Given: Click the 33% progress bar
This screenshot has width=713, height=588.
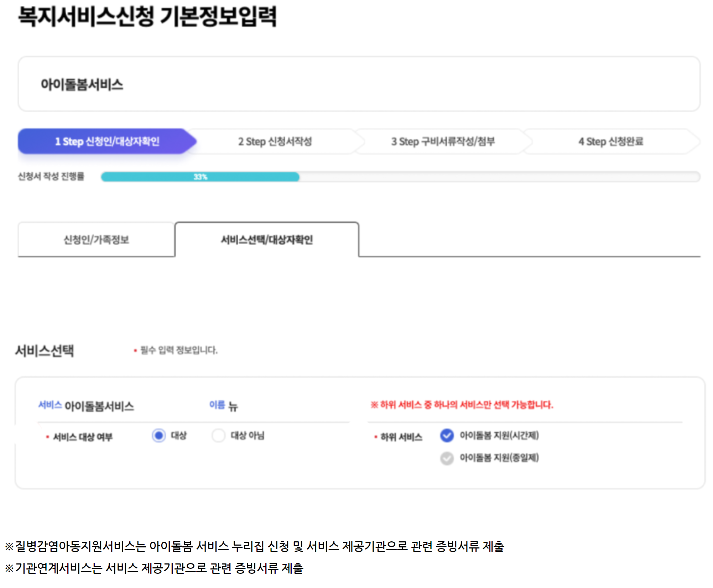Looking at the screenshot, I should coord(200,177).
